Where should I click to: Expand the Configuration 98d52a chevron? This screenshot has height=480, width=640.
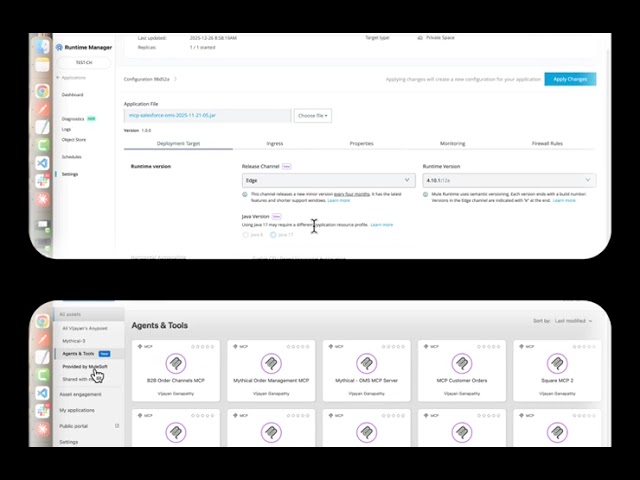pyautogui.click(x=176, y=79)
